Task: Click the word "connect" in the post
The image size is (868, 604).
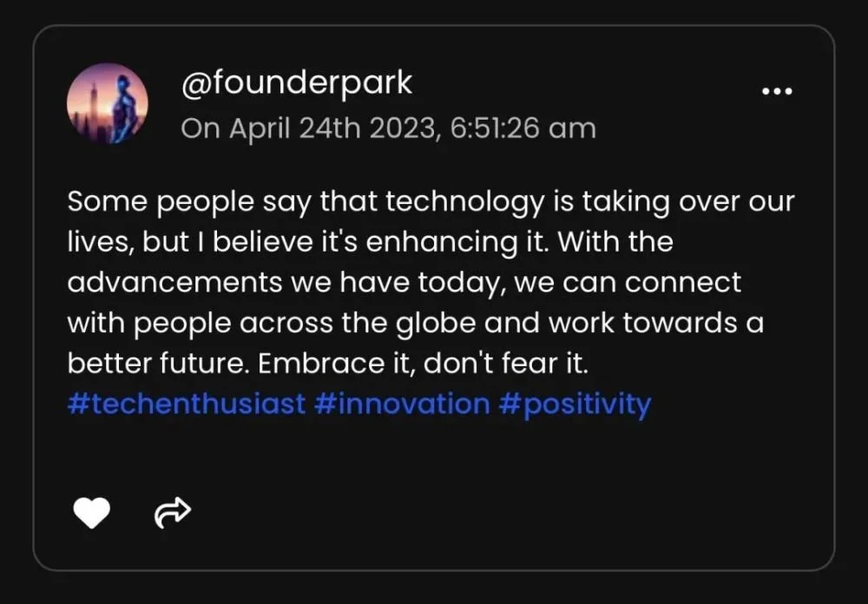Action: 688,283
